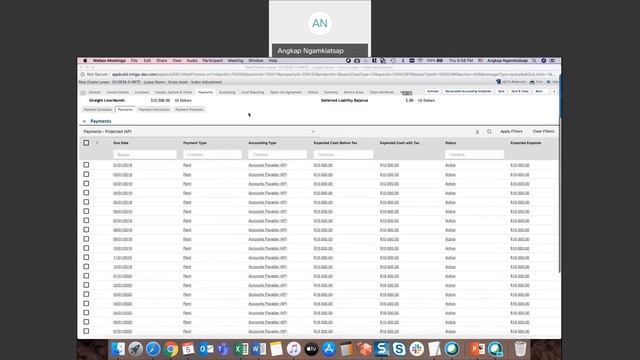Image resolution: width=640 pixels, height=360 pixels.
Task: Open Finder from the dock
Action: pyautogui.click(x=118, y=349)
